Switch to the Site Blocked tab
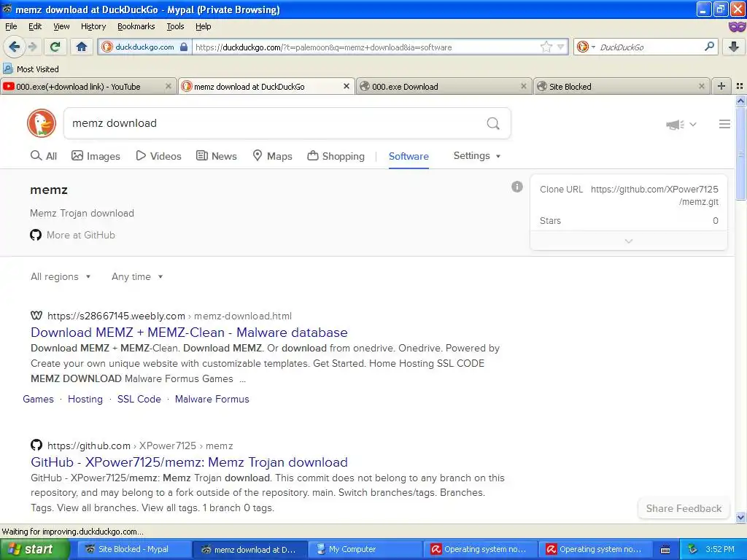The image size is (747, 560). coord(622,86)
